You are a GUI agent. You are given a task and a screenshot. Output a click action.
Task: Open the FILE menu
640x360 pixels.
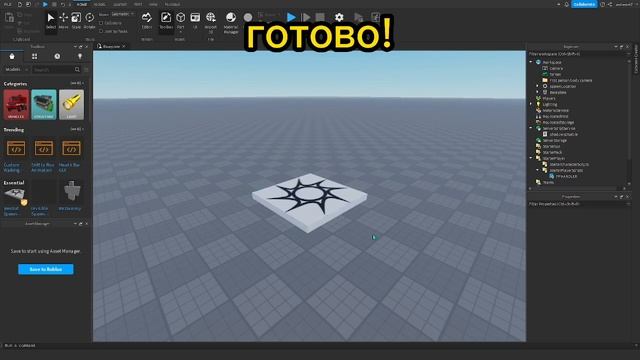(x=8, y=4)
